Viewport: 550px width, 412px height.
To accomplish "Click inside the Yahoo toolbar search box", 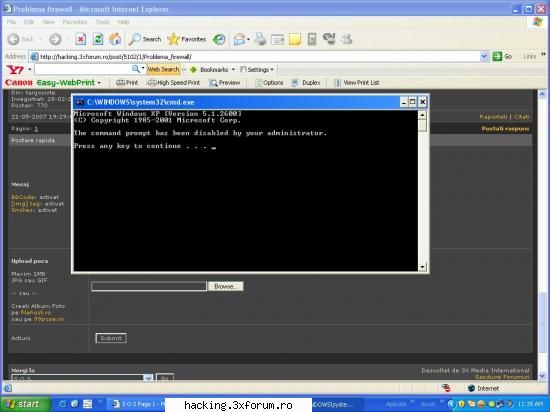I will (83, 69).
